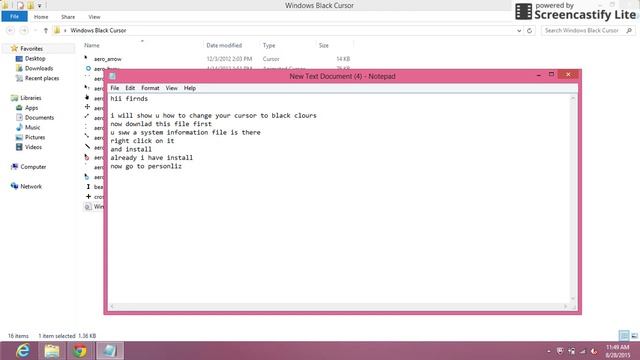Click the search magnifier icon
640x360 pixels.
(x=629, y=31)
